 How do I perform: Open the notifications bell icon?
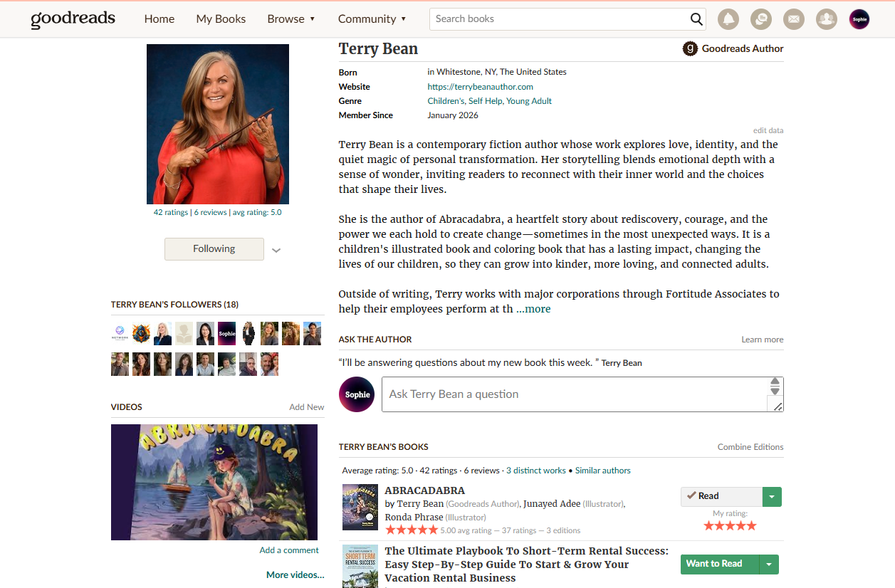point(728,19)
